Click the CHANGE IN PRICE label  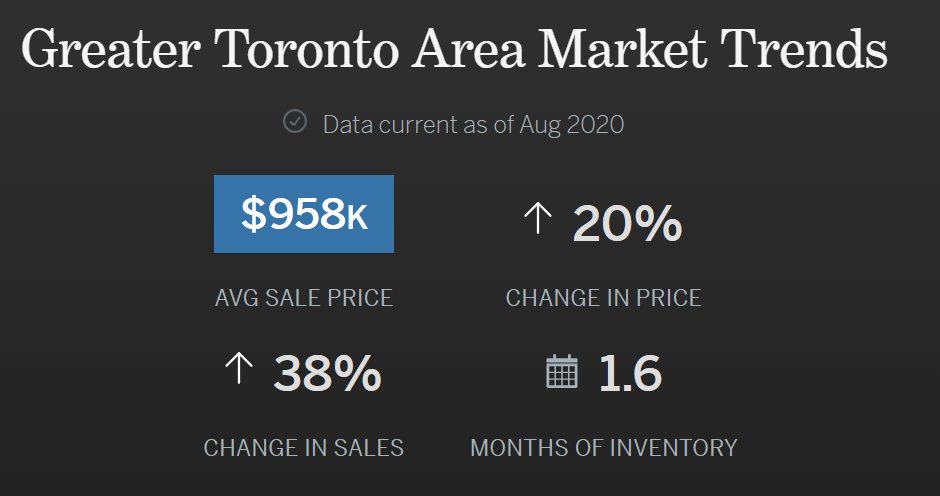[604, 298]
